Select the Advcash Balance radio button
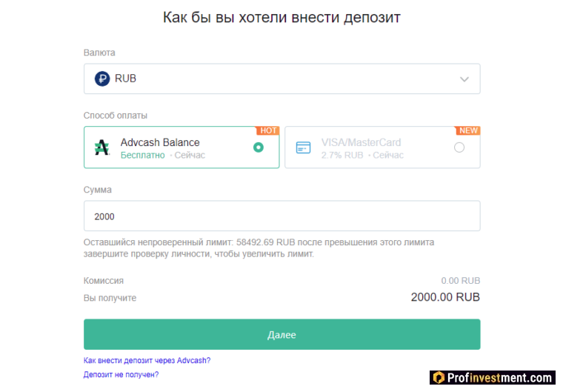The height and width of the screenshot is (392, 563). [258, 147]
